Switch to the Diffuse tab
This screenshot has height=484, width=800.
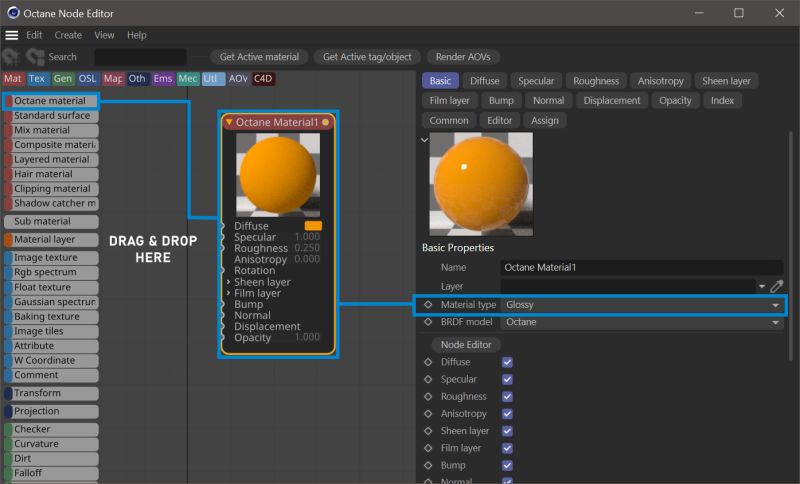click(x=485, y=81)
